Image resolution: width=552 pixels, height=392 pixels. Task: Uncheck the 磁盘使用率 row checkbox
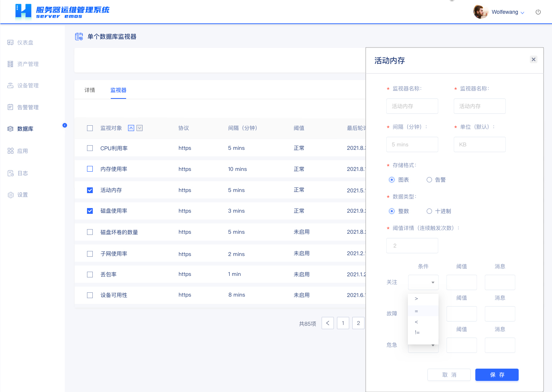click(90, 211)
